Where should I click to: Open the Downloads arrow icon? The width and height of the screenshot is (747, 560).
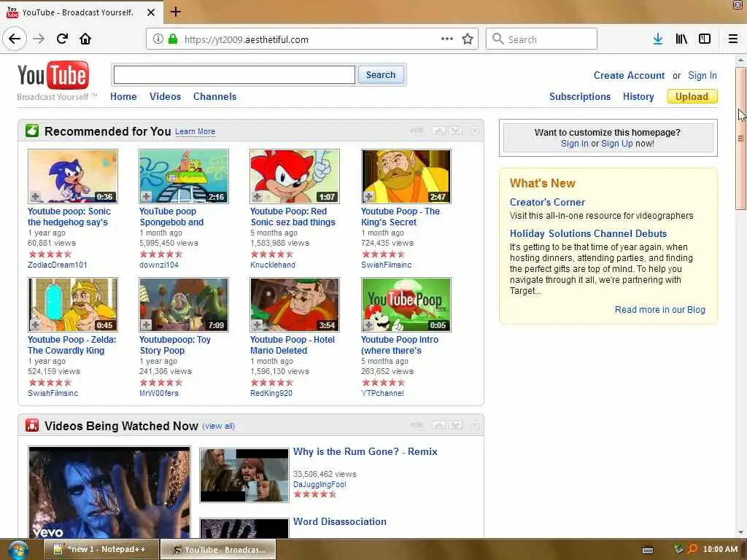click(658, 39)
